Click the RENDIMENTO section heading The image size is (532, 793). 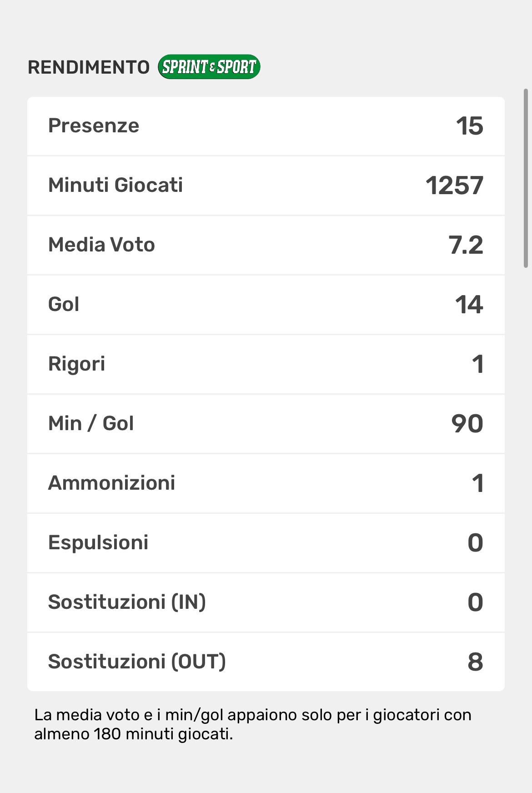[89, 67]
